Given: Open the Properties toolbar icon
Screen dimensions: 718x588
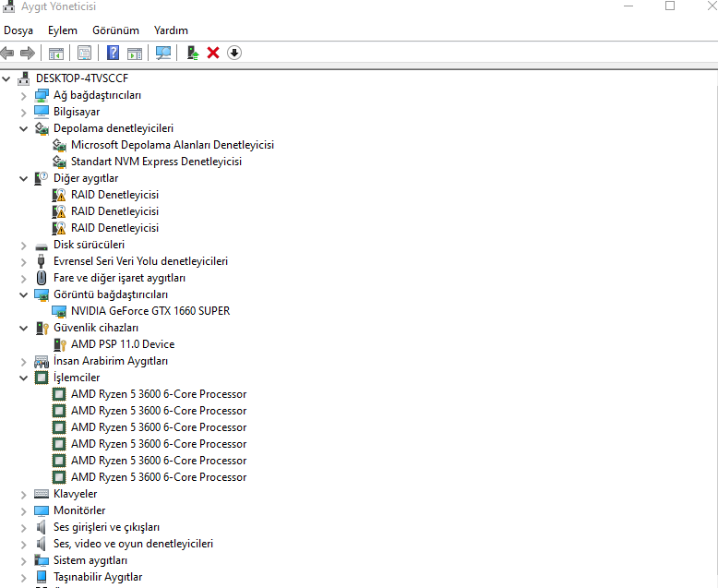Looking at the screenshot, I should tap(84, 54).
